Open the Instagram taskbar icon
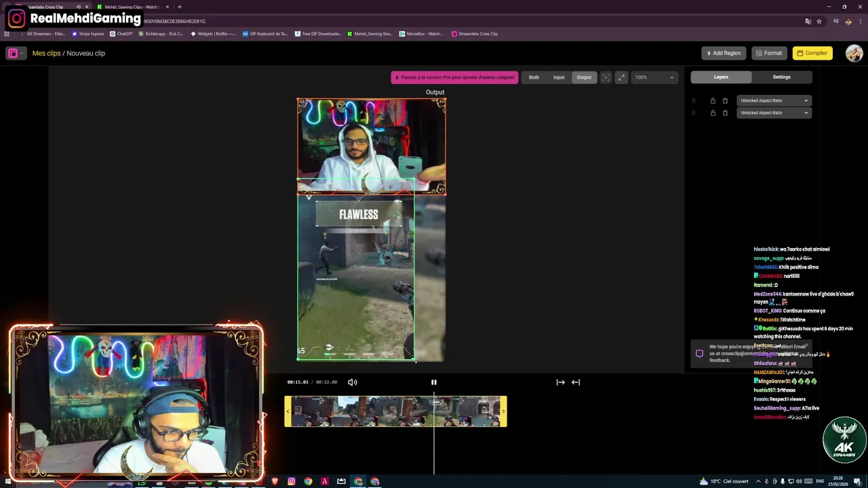Screen dimensions: 868x488 click(x=292, y=481)
